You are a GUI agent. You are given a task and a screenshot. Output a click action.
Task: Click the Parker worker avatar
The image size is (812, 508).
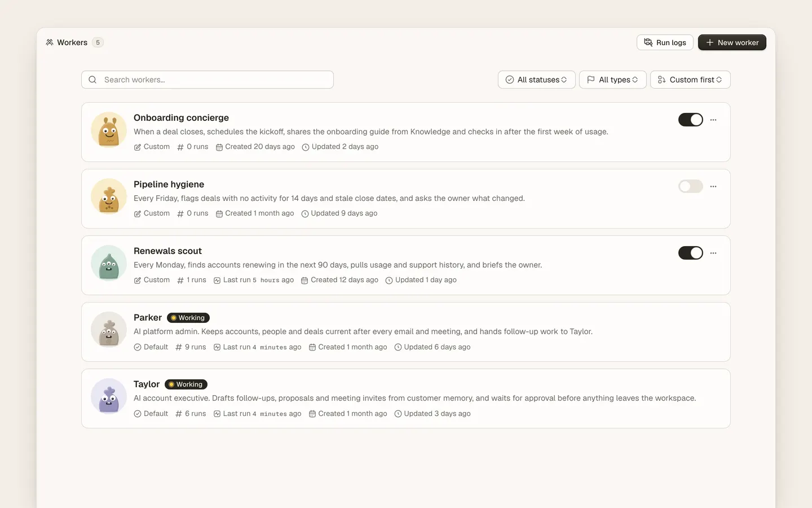(x=109, y=330)
